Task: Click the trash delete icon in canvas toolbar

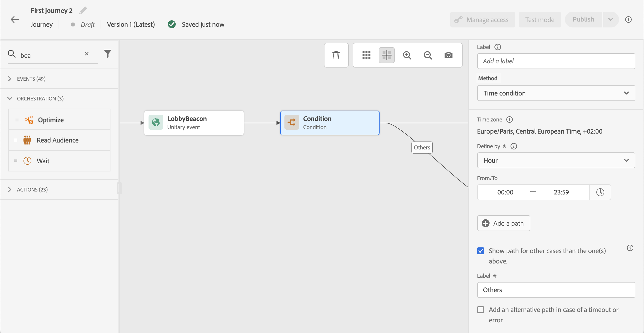Action: pyautogui.click(x=336, y=55)
